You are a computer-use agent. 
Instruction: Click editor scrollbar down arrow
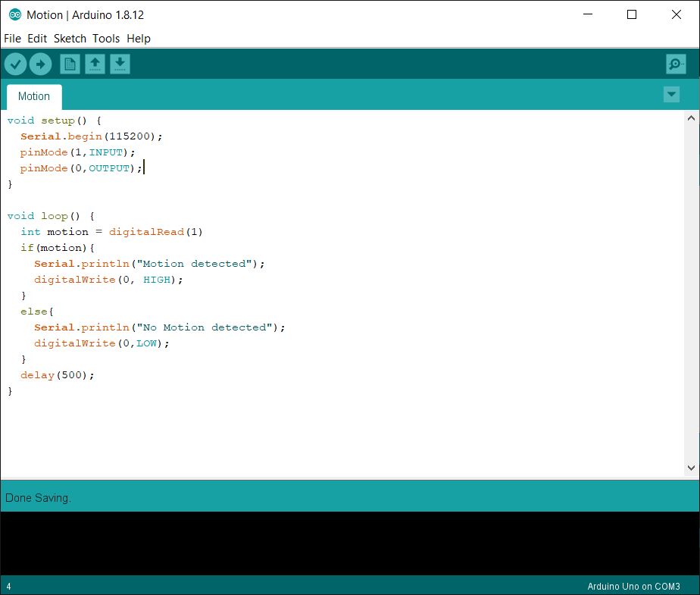691,468
